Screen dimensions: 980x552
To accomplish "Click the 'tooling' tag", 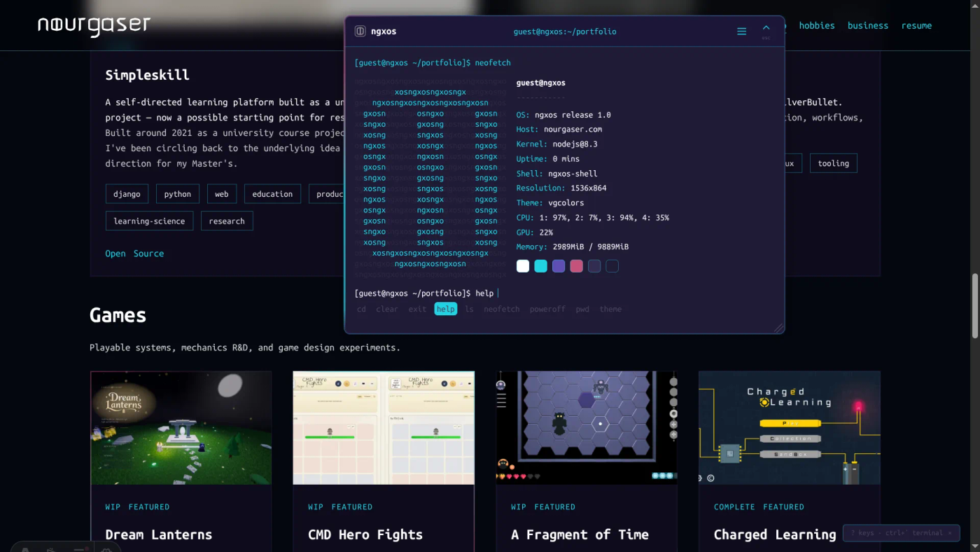I will click(834, 163).
